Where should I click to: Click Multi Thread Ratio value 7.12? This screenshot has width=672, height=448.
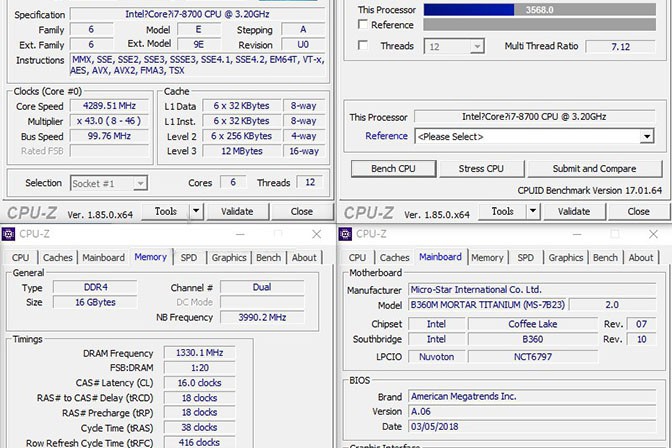621,46
